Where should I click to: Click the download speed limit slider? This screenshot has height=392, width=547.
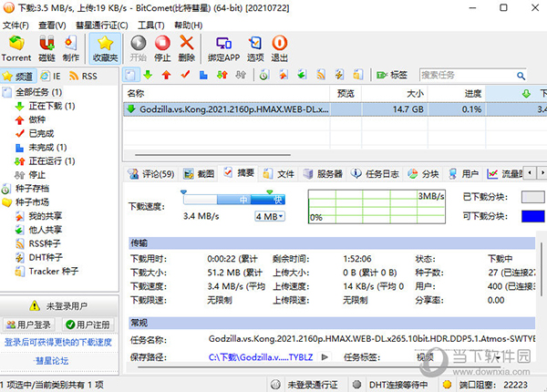(x=234, y=198)
